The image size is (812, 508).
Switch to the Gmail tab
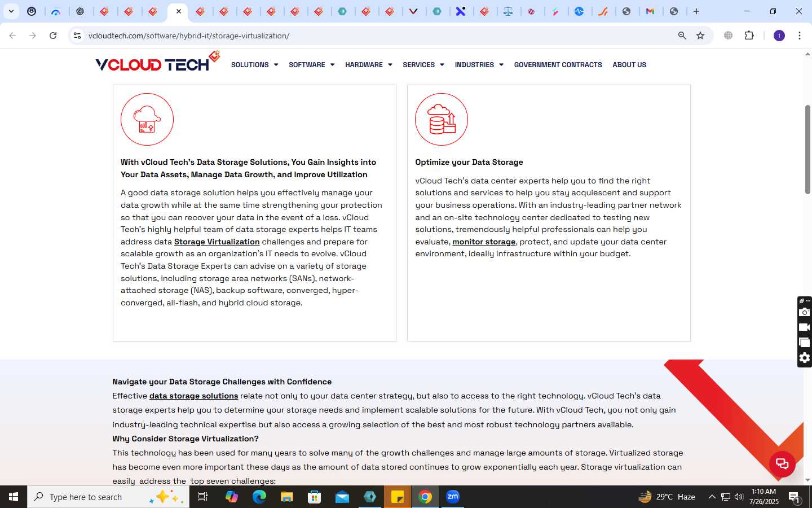click(x=650, y=11)
